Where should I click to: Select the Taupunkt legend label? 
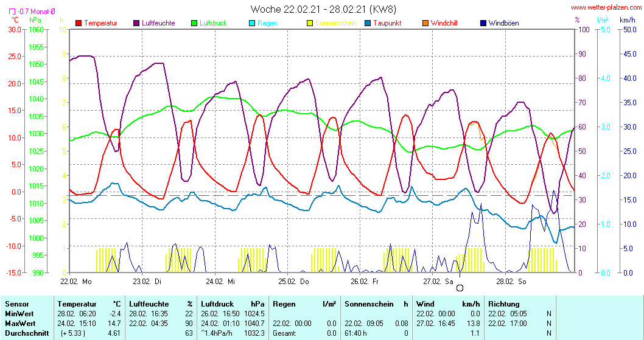coord(387,23)
